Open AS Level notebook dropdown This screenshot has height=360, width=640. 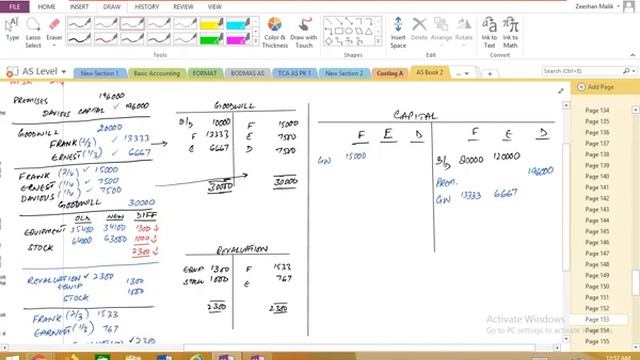tap(64, 71)
